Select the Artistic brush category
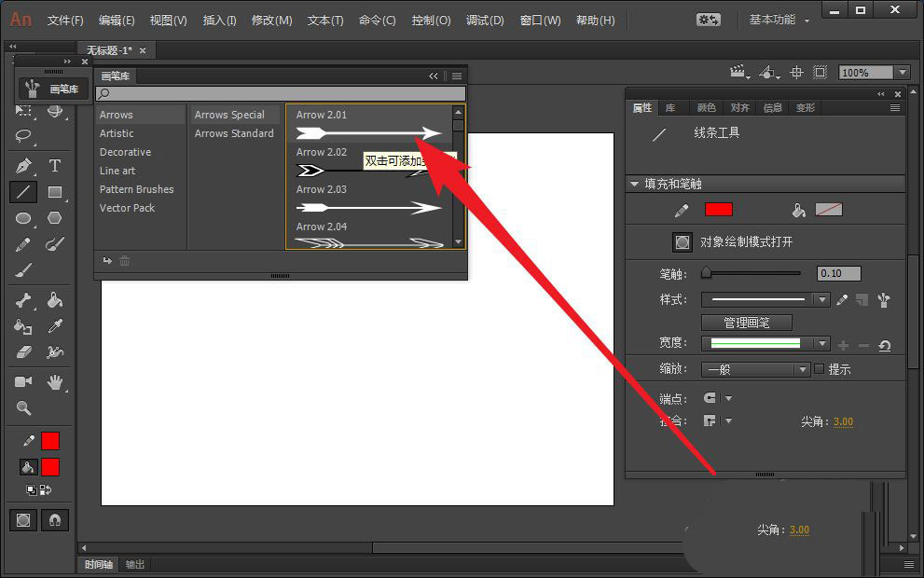The width and height of the screenshot is (924, 578). 117,133
